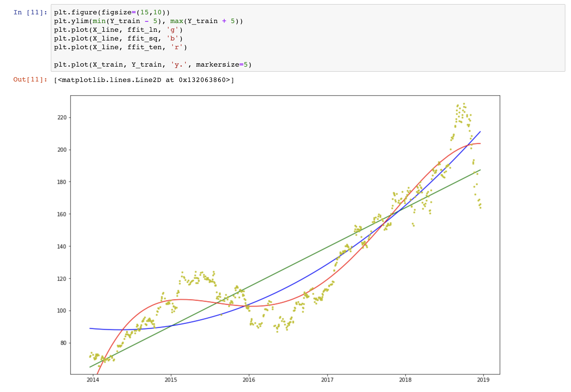Click the 2014 x-axis tick label
The height and width of the screenshot is (392, 571).
93,380
